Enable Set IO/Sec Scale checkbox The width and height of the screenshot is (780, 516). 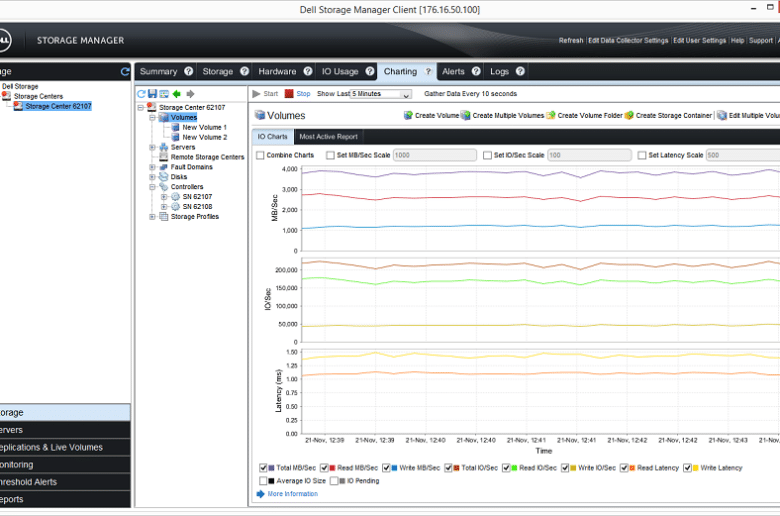(x=488, y=155)
